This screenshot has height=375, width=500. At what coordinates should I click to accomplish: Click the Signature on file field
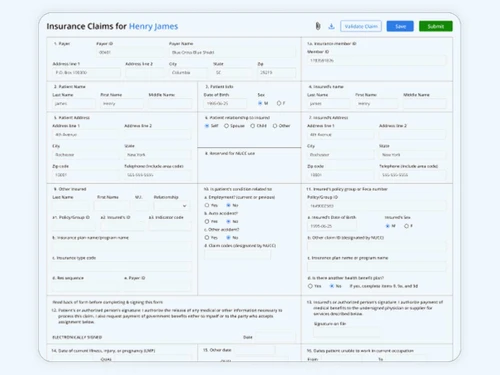pyautogui.click(x=347, y=332)
